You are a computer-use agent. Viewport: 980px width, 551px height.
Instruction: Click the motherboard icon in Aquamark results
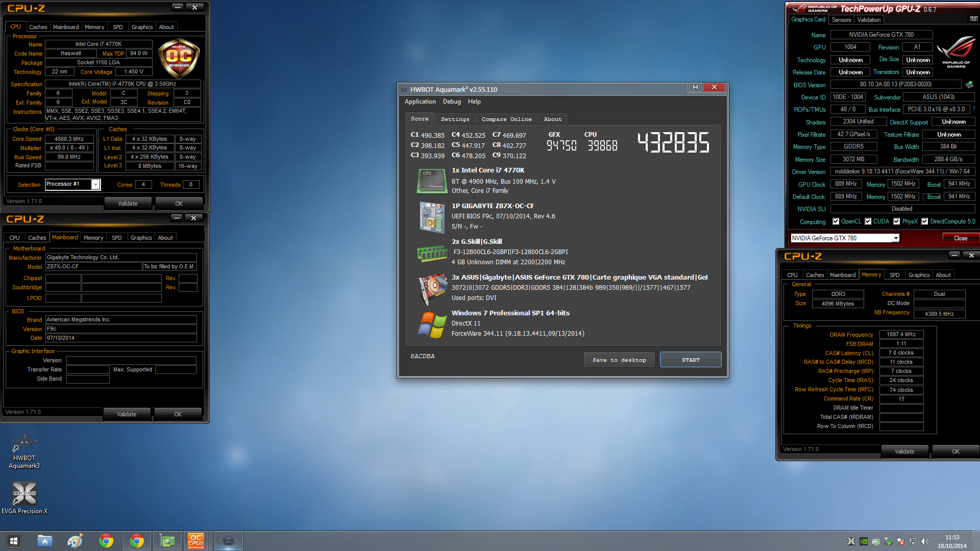click(432, 217)
